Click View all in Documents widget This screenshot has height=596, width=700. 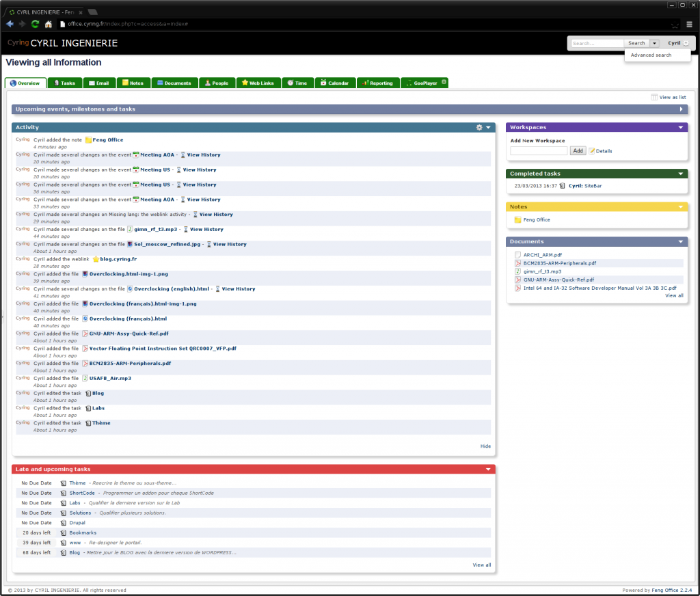click(x=674, y=295)
